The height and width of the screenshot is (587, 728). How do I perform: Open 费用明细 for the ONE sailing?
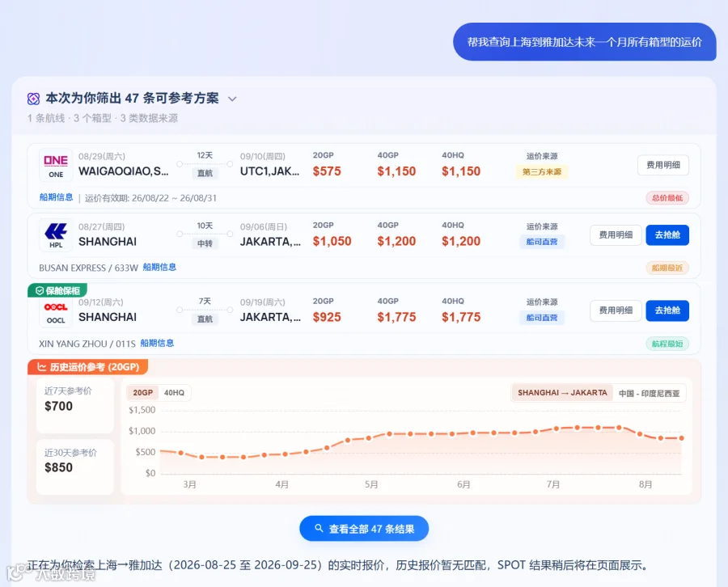(663, 165)
